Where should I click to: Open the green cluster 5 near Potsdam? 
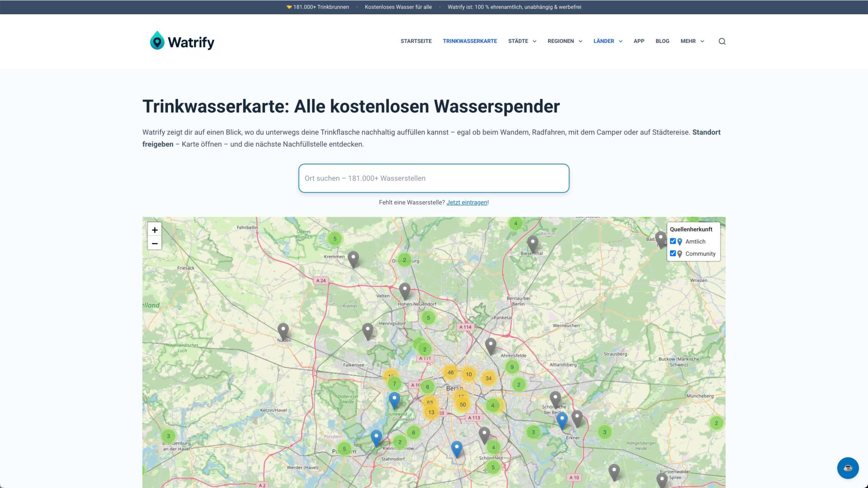[x=344, y=449]
